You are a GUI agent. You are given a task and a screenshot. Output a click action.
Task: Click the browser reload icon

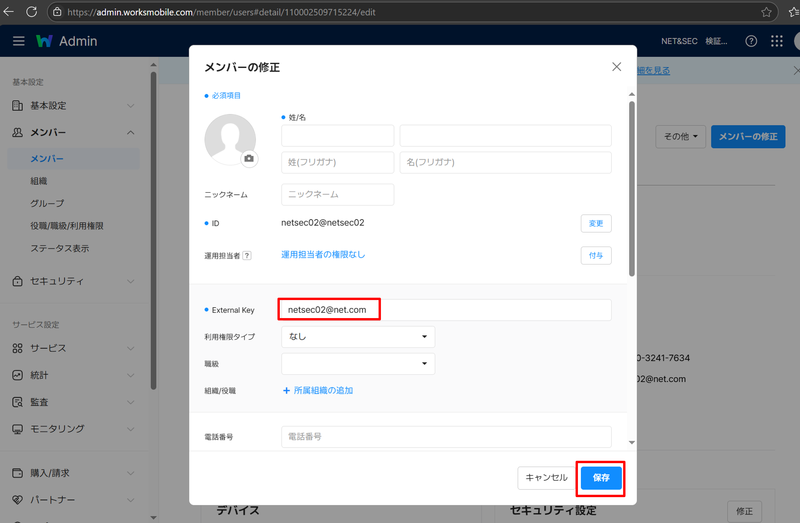(32, 12)
